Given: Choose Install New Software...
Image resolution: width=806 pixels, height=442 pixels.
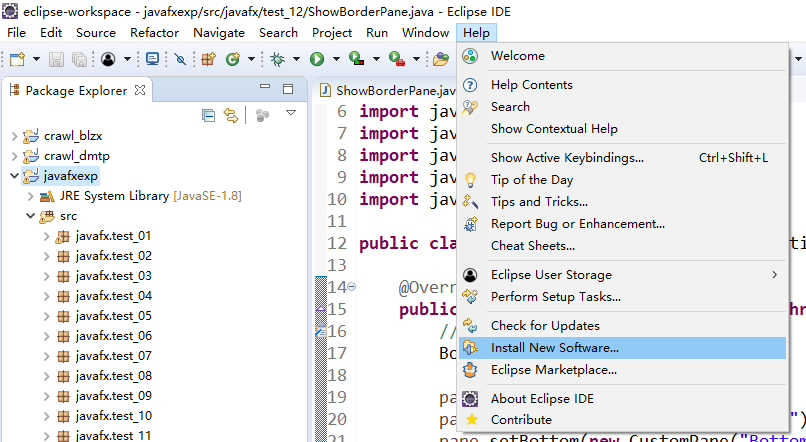Looking at the screenshot, I should (622, 348).
